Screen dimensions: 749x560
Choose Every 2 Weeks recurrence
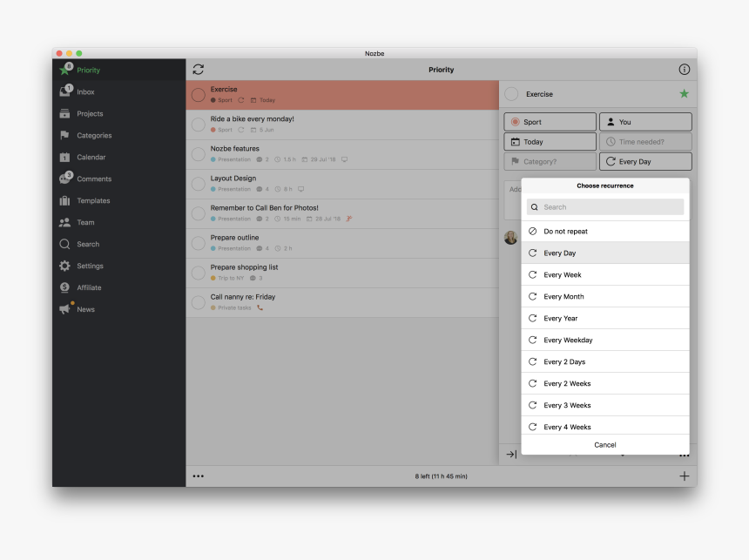click(x=605, y=383)
